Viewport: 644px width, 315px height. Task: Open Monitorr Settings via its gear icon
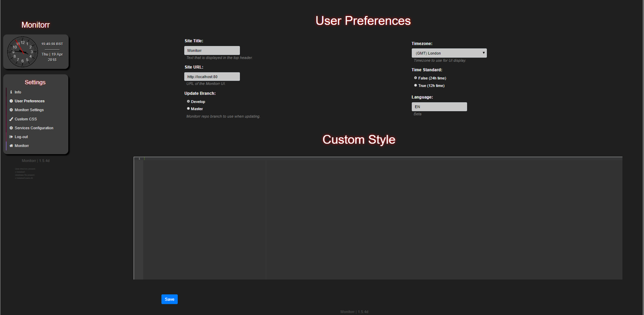tap(11, 110)
